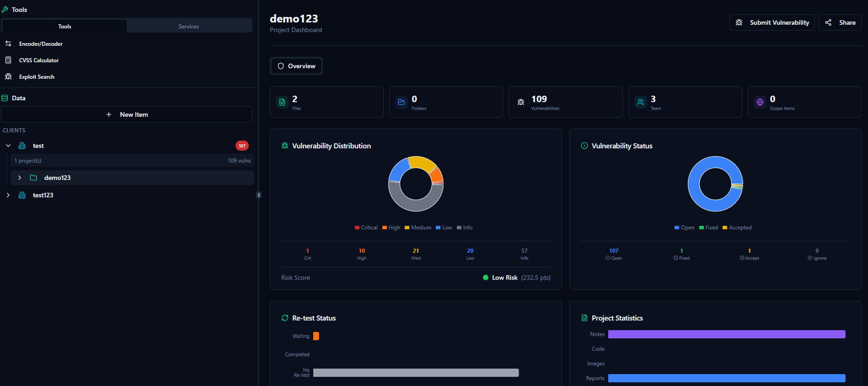Image resolution: width=868 pixels, height=386 pixels.
Task: Click the orange Waiting bar
Action: click(316, 336)
